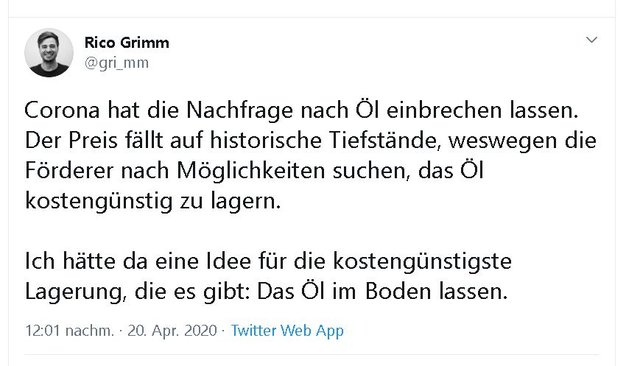The height and width of the screenshot is (366, 640).
Task: Click the date 20. Apr. 2020
Action: pos(172,330)
